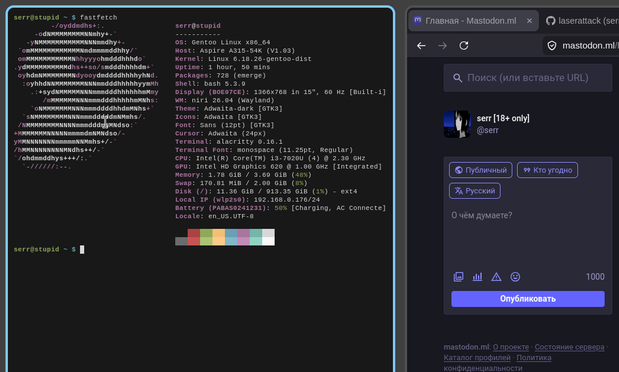Open the Состояние сервера link
The width and height of the screenshot is (619, 372).
pos(569,347)
